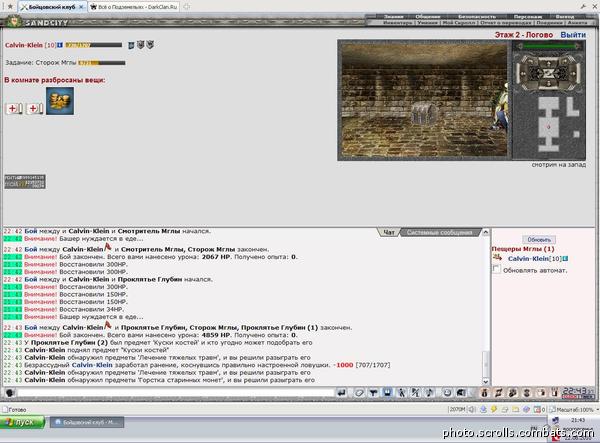Viewport: 600px width, 443px height.
Task: Click the send message enter-arrow icon
Action: [x=342, y=393]
